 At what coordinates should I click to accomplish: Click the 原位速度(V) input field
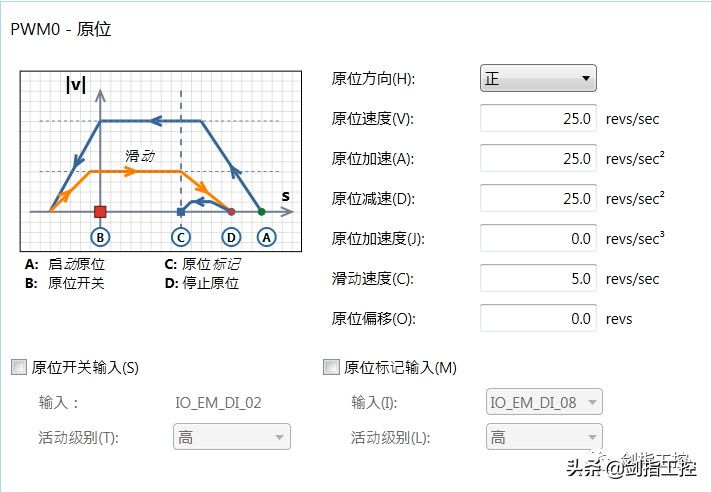(538, 118)
